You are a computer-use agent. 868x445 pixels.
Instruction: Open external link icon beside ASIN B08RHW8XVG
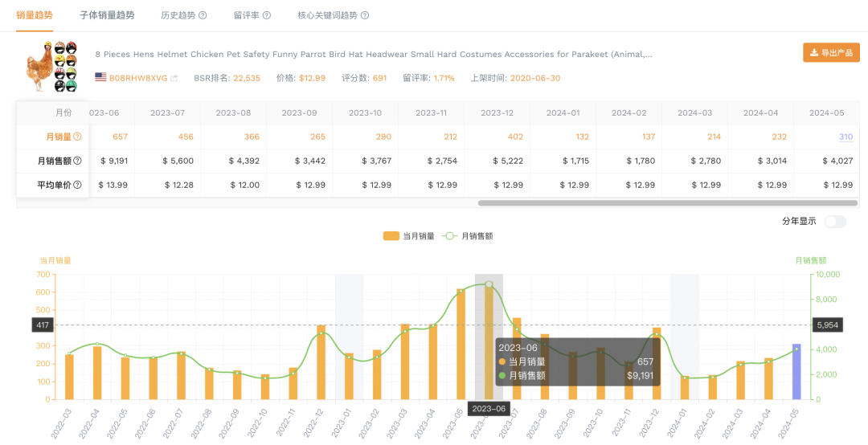174,78
